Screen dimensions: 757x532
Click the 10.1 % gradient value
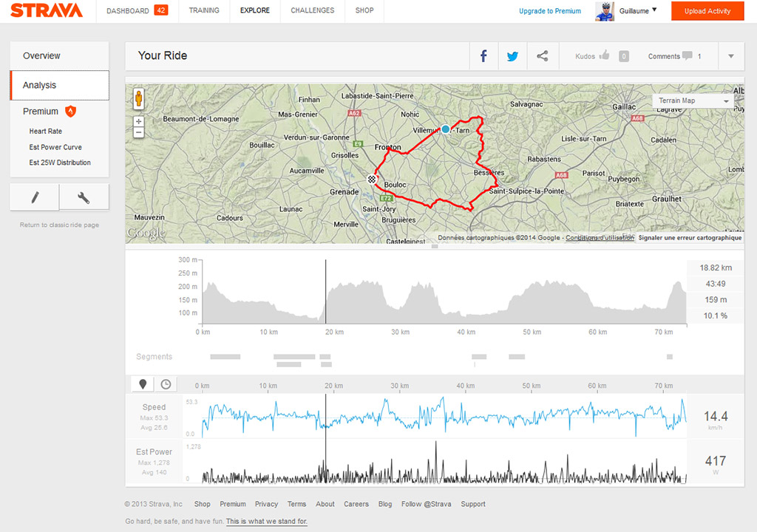(716, 316)
